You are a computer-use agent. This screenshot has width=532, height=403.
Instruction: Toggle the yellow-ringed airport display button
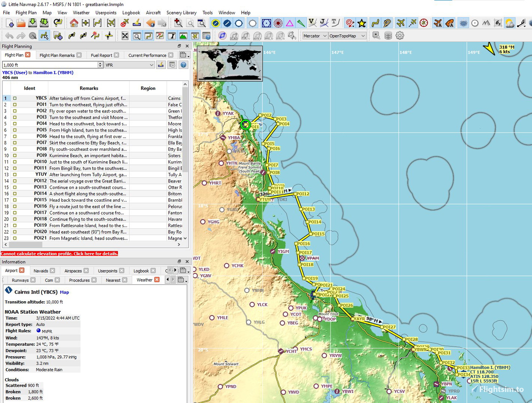[215, 23]
